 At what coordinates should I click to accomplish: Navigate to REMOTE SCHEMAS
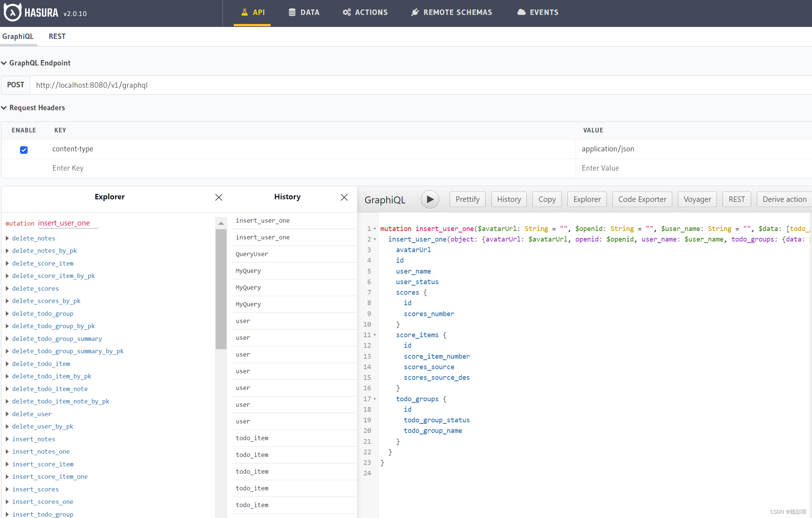coord(451,12)
